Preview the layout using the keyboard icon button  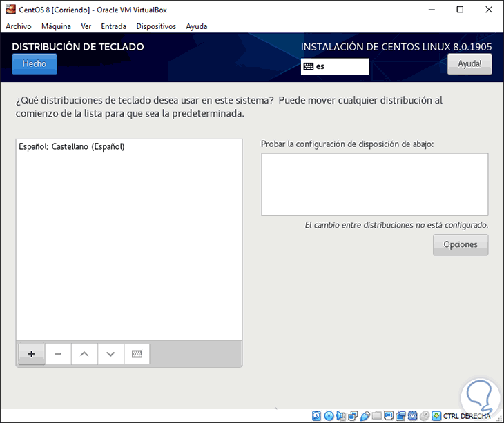[137, 354]
